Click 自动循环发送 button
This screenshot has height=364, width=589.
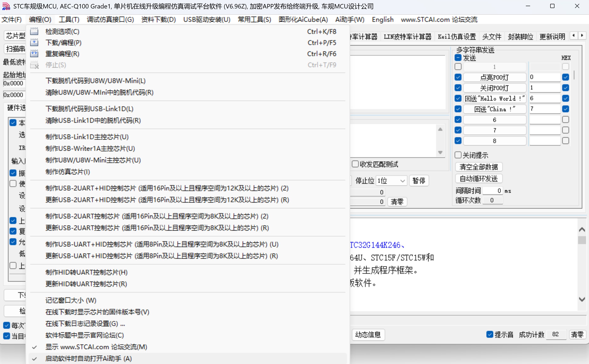[x=479, y=179]
